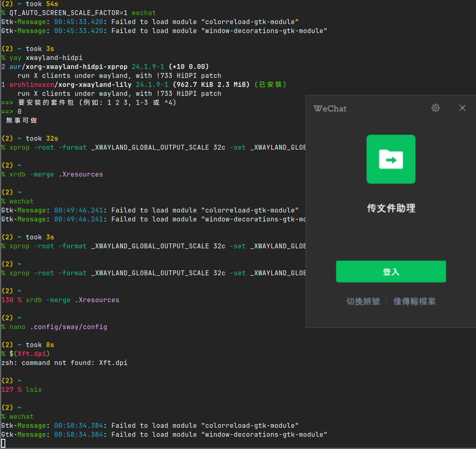This screenshot has height=449, width=476.
Task: Click the green file transfer avatar icon
Action: [391, 159]
